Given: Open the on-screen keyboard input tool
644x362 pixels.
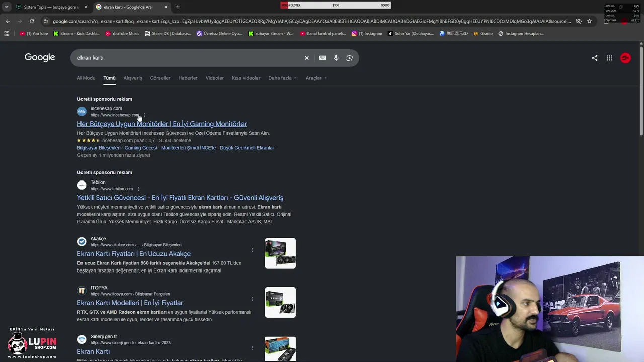Looking at the screenshot, I should point(323,58).
